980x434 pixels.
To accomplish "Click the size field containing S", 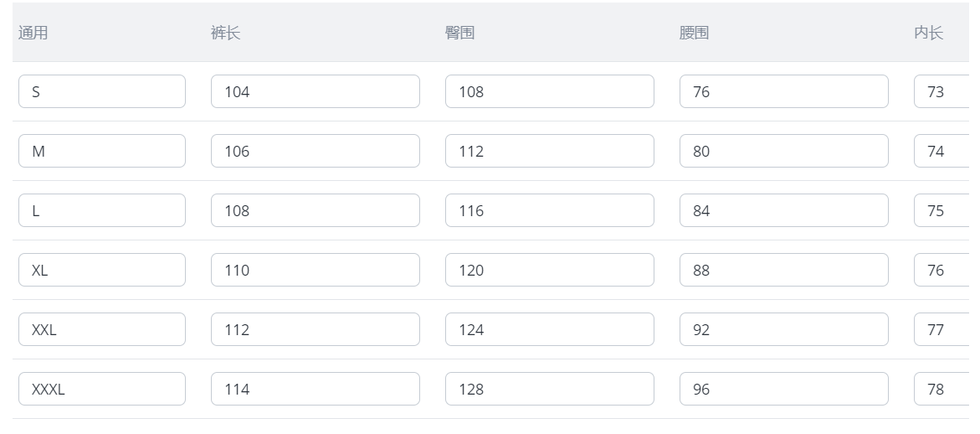I will [102, 91].
